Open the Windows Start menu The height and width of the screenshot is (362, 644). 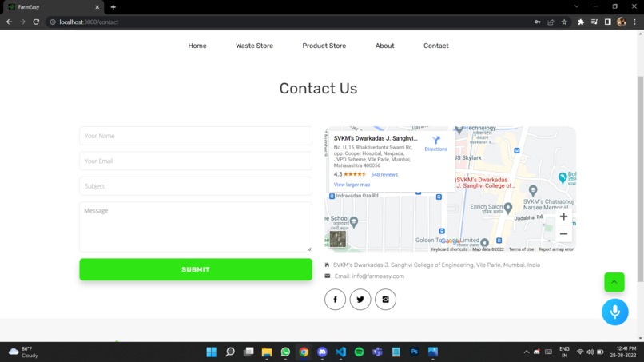[x=212, y=352]
